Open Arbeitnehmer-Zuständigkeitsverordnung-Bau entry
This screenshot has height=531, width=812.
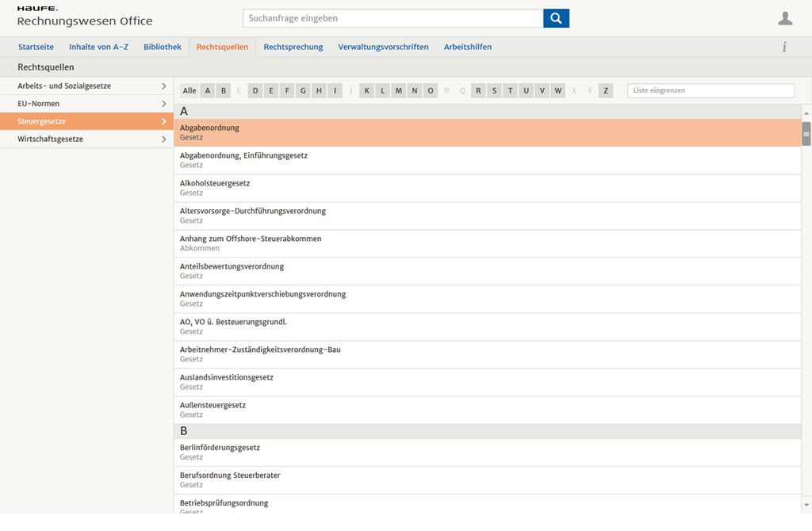[x=488, y=354]
